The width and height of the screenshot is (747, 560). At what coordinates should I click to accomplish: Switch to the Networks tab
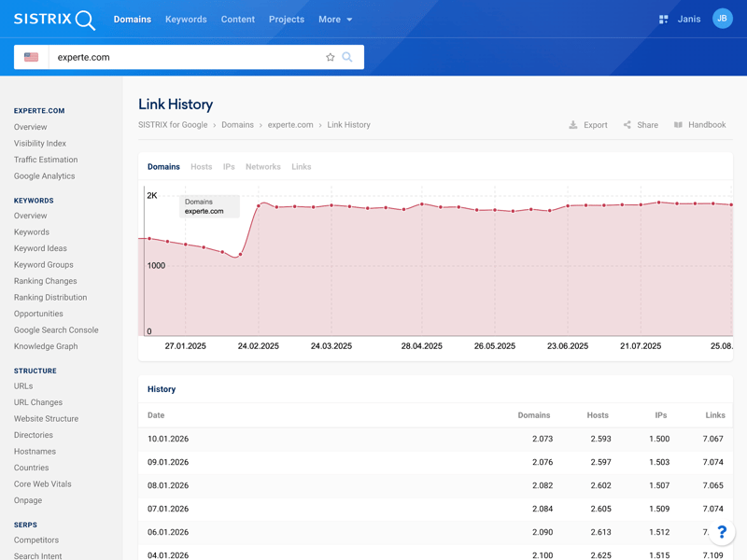pos(262,167)
